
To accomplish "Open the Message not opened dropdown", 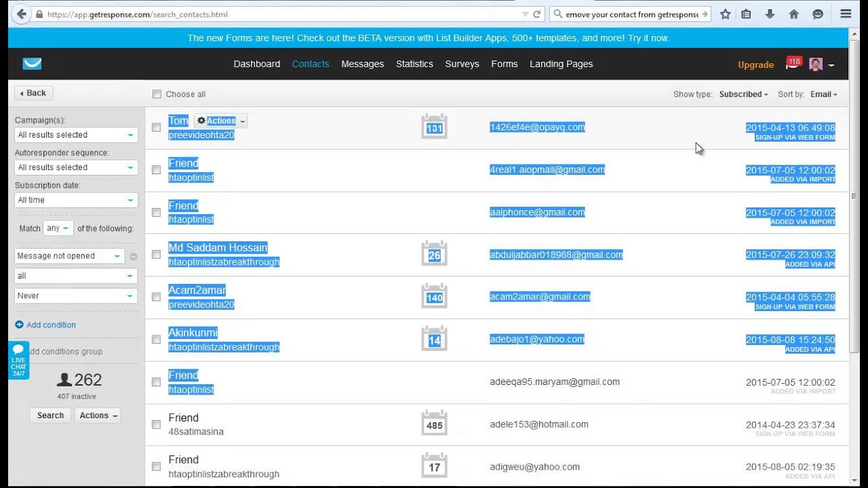I will point(70,256).
